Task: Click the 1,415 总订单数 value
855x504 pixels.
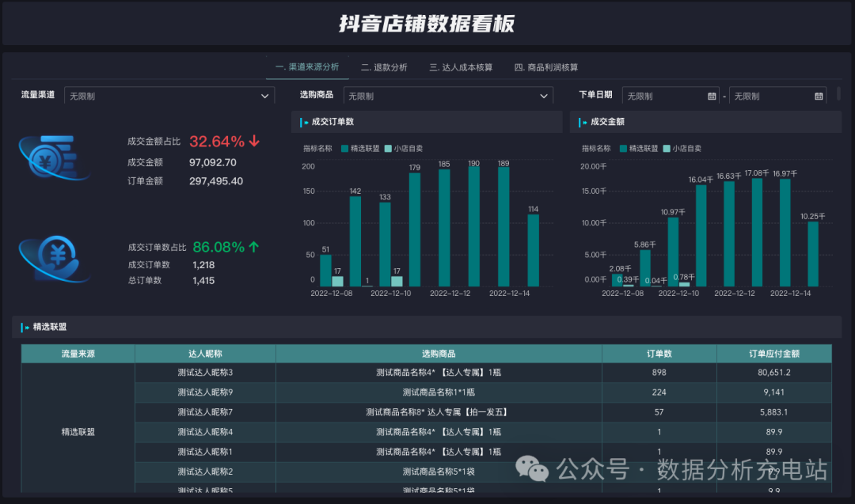Action: pyautogui.click(x=203, y=281)
